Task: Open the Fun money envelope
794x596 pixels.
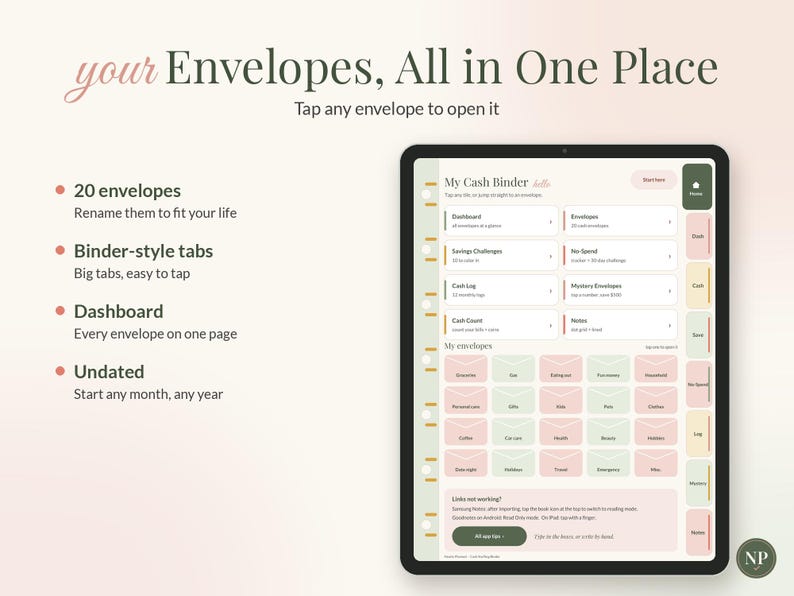Action: coord(608,368)
